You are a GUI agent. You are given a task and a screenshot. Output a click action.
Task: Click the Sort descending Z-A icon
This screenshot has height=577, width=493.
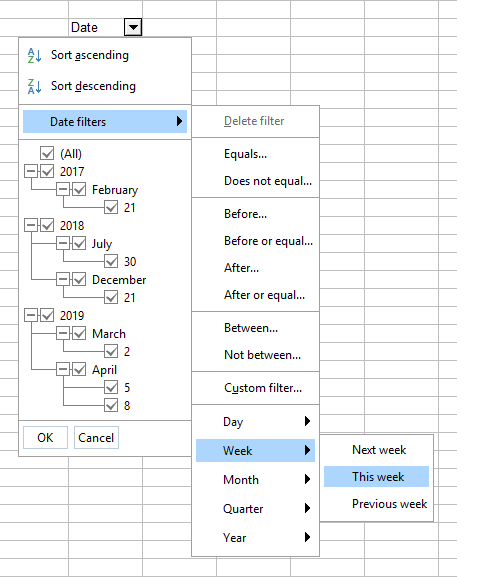coord(35,86)
